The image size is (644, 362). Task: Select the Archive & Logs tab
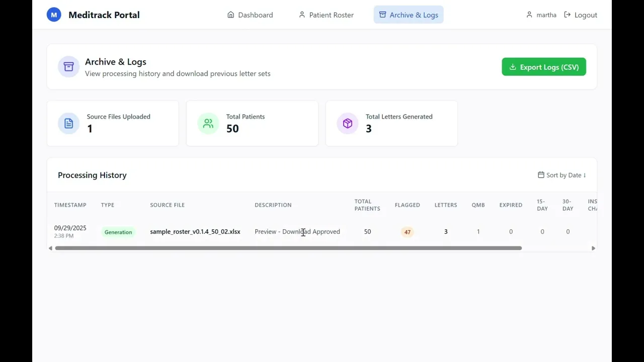409,15
